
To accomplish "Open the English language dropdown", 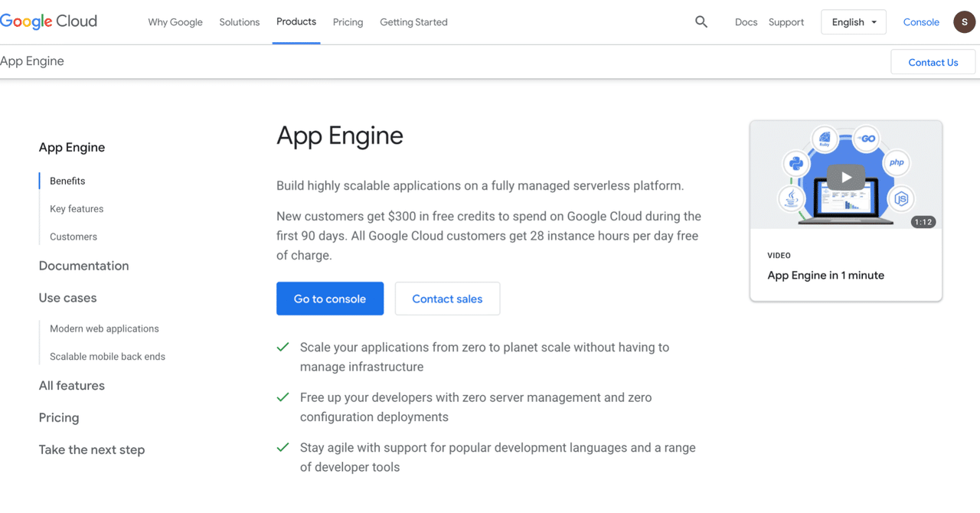I will [x=853, y=21].
